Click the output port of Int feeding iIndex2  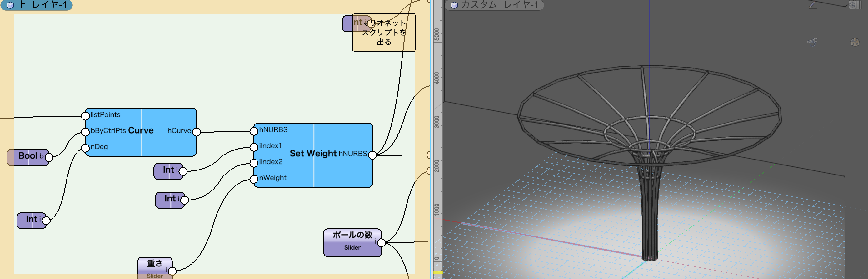185,200
